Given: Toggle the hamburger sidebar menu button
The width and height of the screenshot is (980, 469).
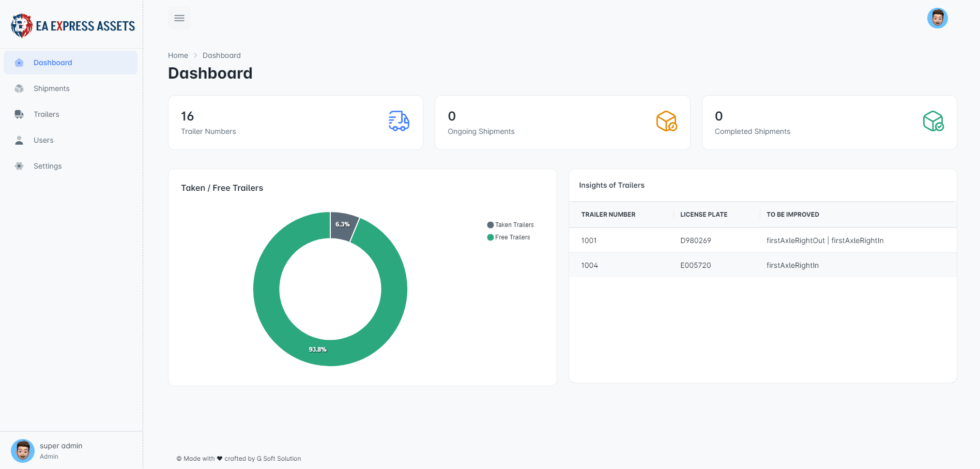Looking at the screenshot, I should pyautogui.click(x=179, y=18).
